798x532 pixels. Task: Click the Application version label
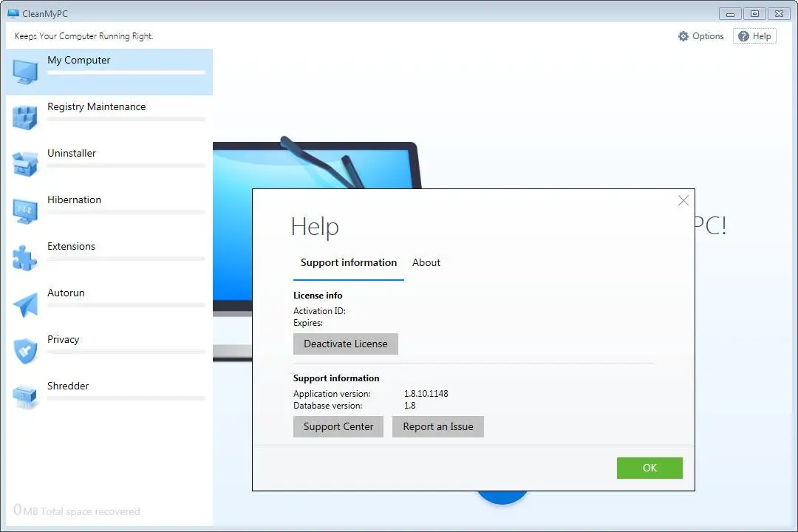point(332,394)
